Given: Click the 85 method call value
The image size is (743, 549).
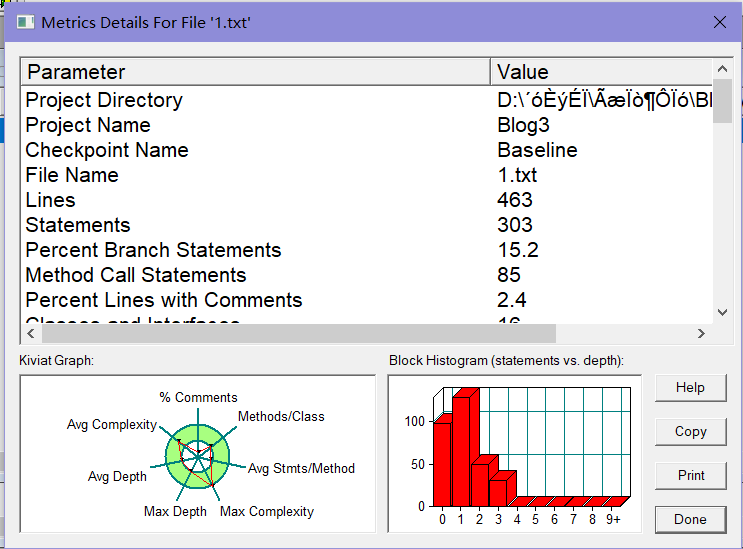Looking at the screenshot, I should (x=509, y=275).
